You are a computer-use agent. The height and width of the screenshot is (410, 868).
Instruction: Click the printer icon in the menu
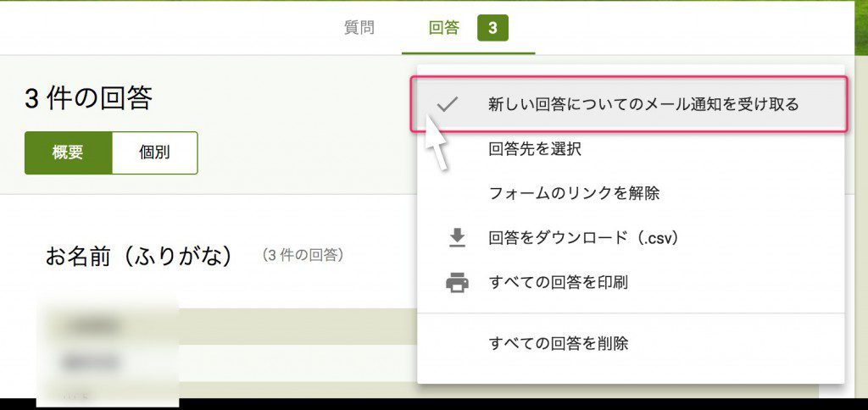[457, 283]
